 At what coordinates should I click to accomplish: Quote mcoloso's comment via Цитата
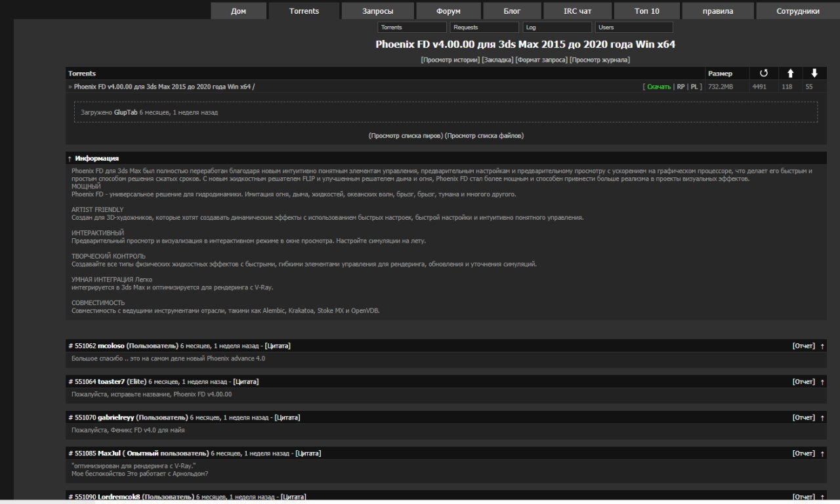[x=278, y=346]
